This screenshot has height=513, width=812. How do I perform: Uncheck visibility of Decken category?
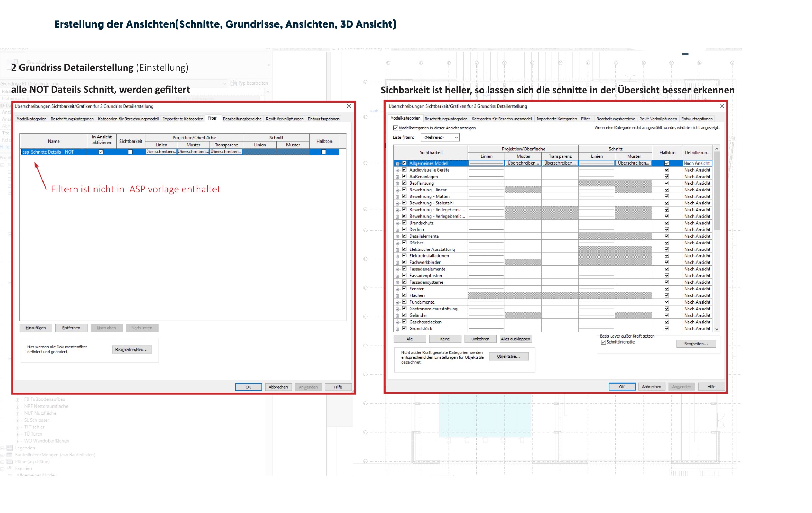tap(404, 229)
